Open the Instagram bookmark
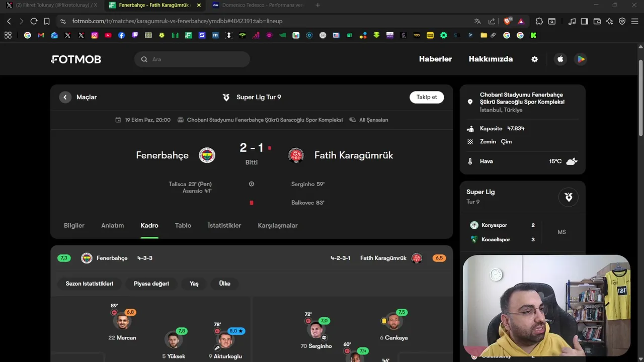Image resolution: width=644 pixels, height=362 pixels. click(x=95, y=35)
